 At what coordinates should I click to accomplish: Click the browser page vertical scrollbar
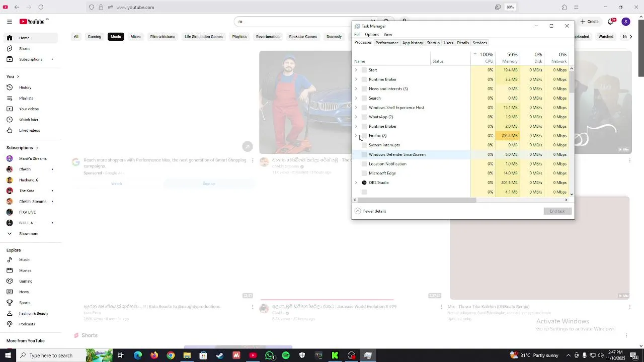point(641,48)
